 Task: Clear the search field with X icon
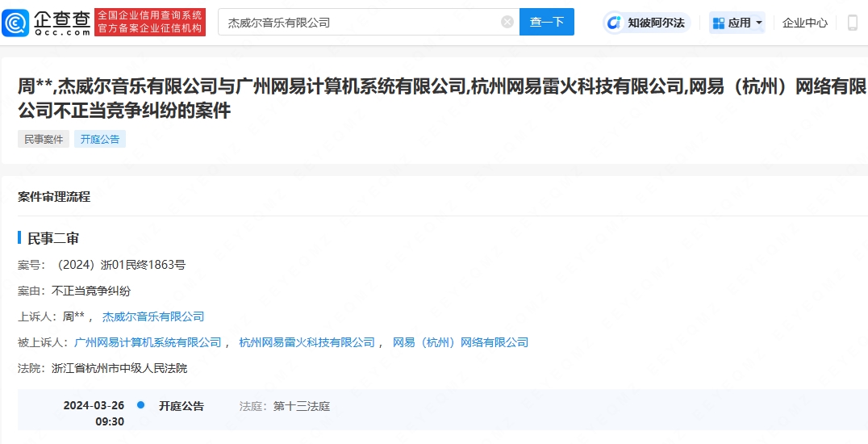pos(507,22)
